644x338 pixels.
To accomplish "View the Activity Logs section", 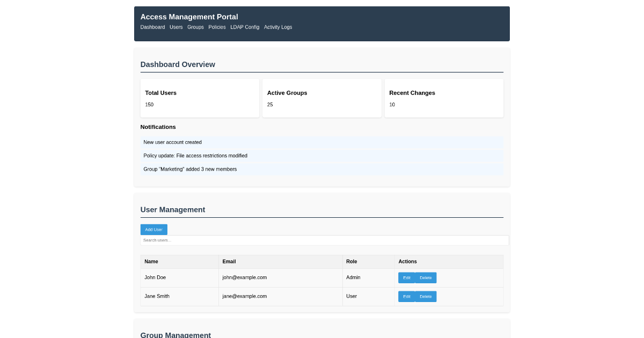I will [278, 27].
